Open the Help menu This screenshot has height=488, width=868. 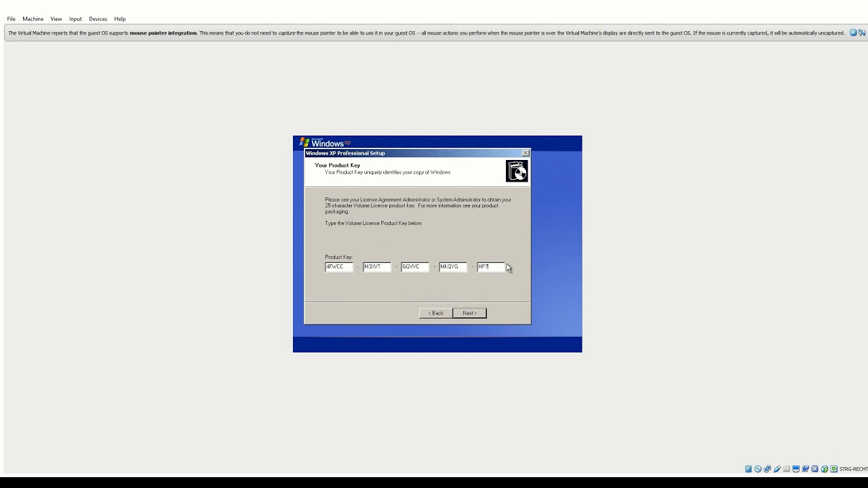pos(120,19)
